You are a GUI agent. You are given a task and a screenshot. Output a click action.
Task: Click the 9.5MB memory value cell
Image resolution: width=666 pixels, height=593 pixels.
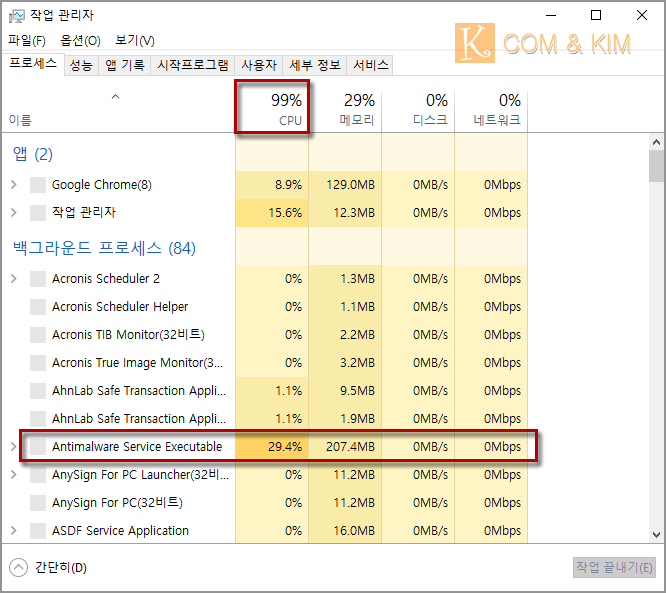(x=345, y=391)
